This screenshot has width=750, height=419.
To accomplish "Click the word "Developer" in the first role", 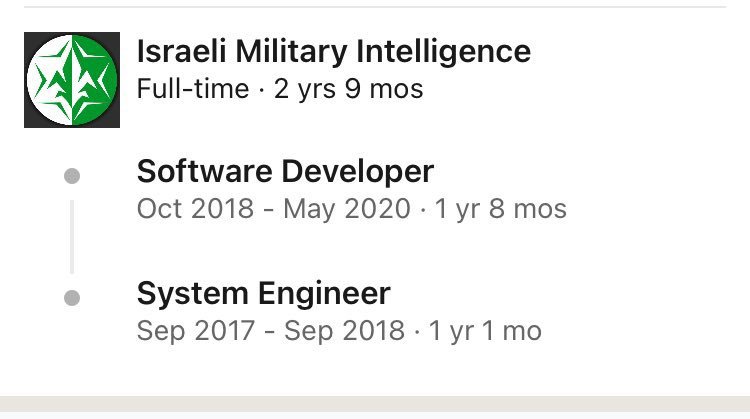I will 361,172.
